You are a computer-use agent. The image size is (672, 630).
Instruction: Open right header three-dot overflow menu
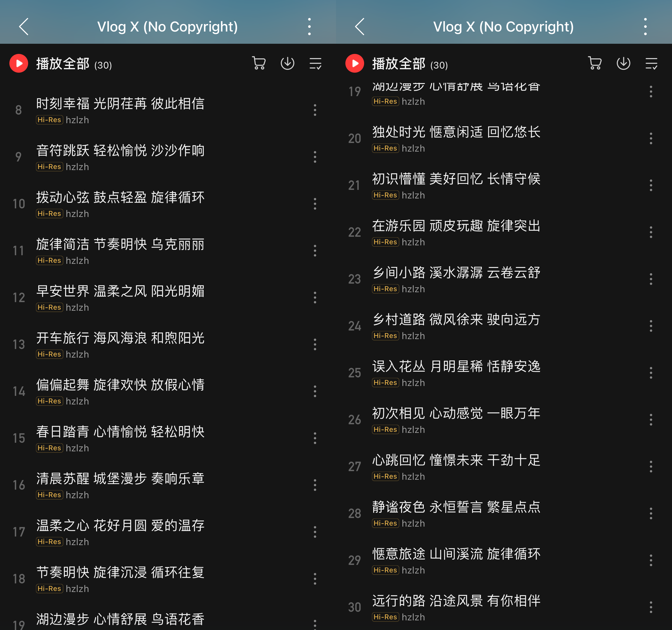click(x=645, y=27)
